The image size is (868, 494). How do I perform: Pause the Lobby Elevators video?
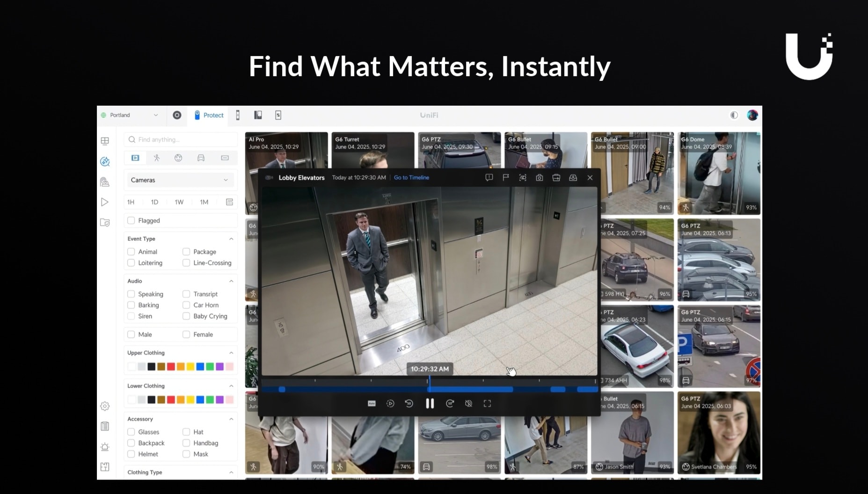click(x=430, y=403)
